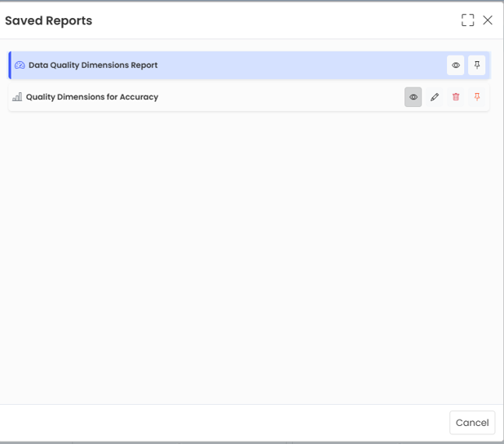The image size is (504, 444).
Task: Click bar chart icon beside Quality Dimensions row
Action: pyautogui.click(x=17, y=97)
